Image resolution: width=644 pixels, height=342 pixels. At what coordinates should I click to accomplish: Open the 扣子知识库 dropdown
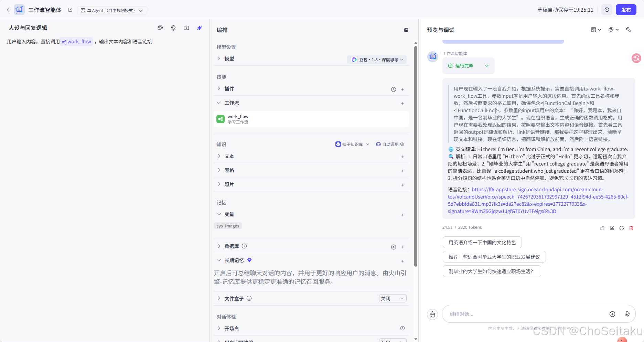352,144
